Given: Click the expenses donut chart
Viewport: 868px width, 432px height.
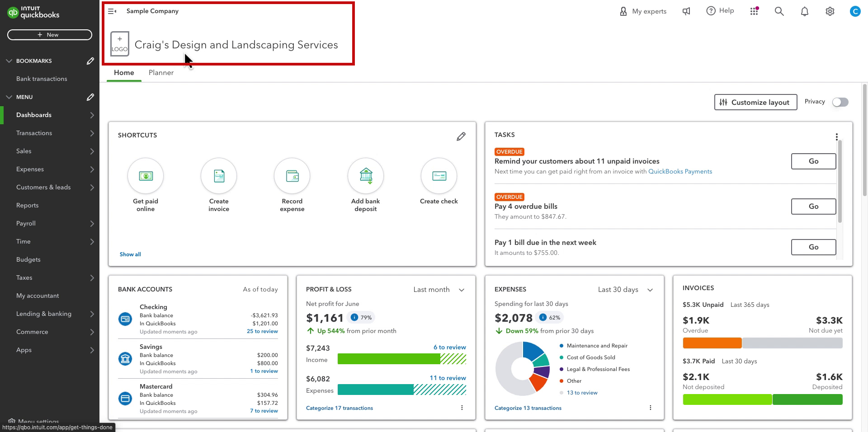Looking at the screenshot, I should (523, 369).
